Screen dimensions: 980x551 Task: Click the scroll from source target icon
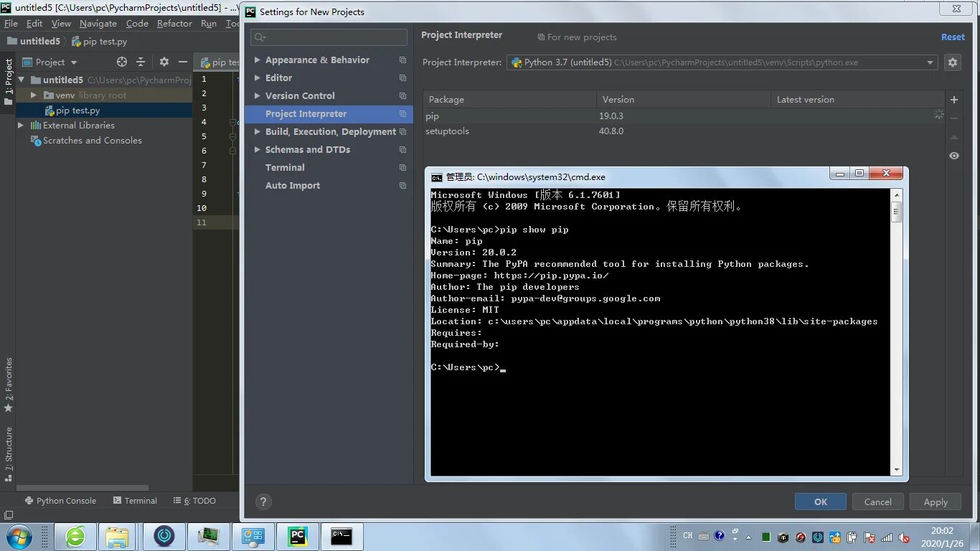(122, 62)
